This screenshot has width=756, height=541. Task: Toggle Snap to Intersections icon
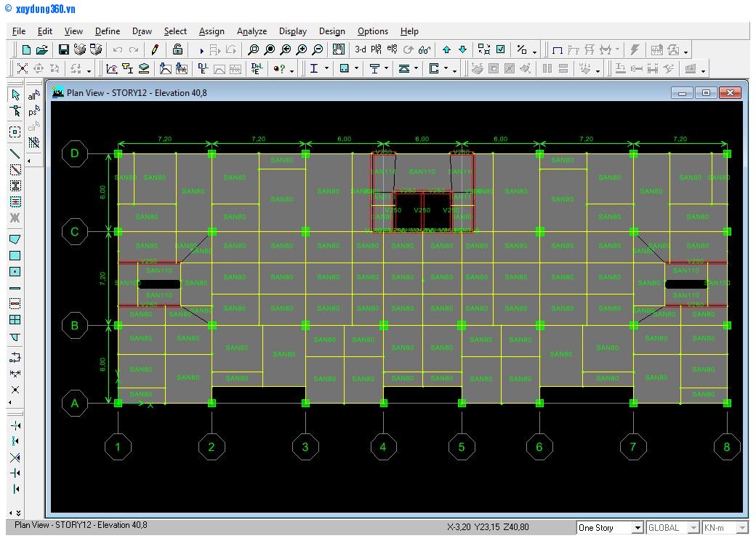point(15,457)
